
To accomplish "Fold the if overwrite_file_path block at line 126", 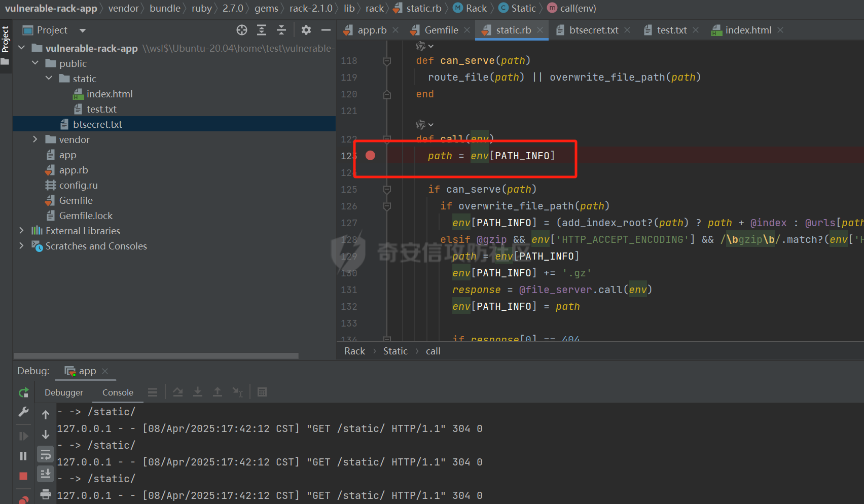I will click(387, 206).
